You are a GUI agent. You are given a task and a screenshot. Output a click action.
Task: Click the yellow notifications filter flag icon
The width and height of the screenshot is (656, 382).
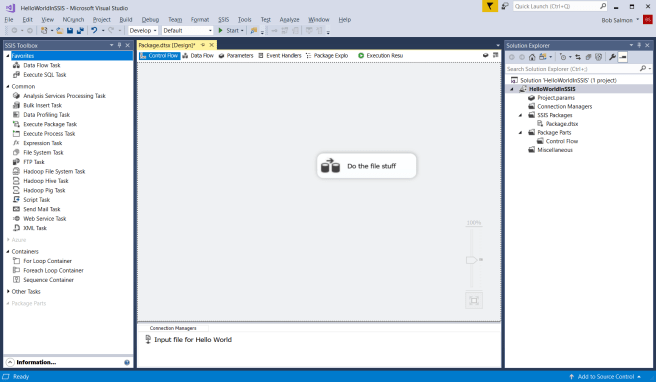489,6
